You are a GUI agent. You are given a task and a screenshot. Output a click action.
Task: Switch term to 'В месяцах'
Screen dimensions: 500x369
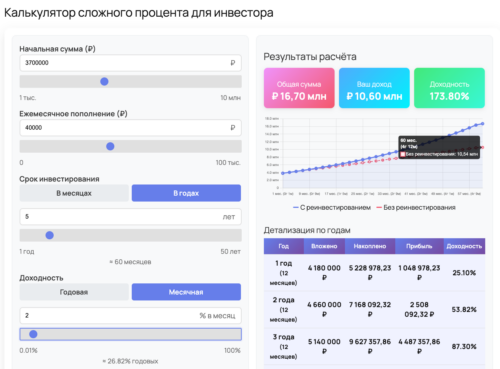coord(74,193)
